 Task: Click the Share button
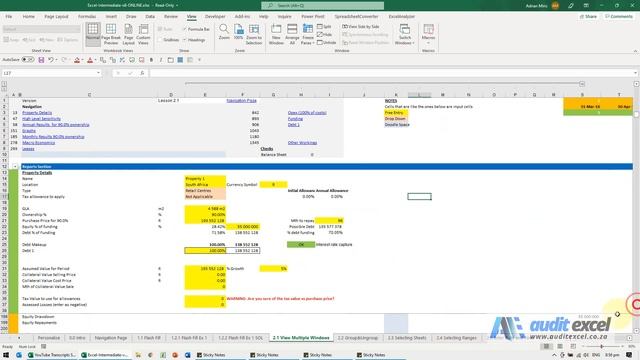tap(588, 16)
